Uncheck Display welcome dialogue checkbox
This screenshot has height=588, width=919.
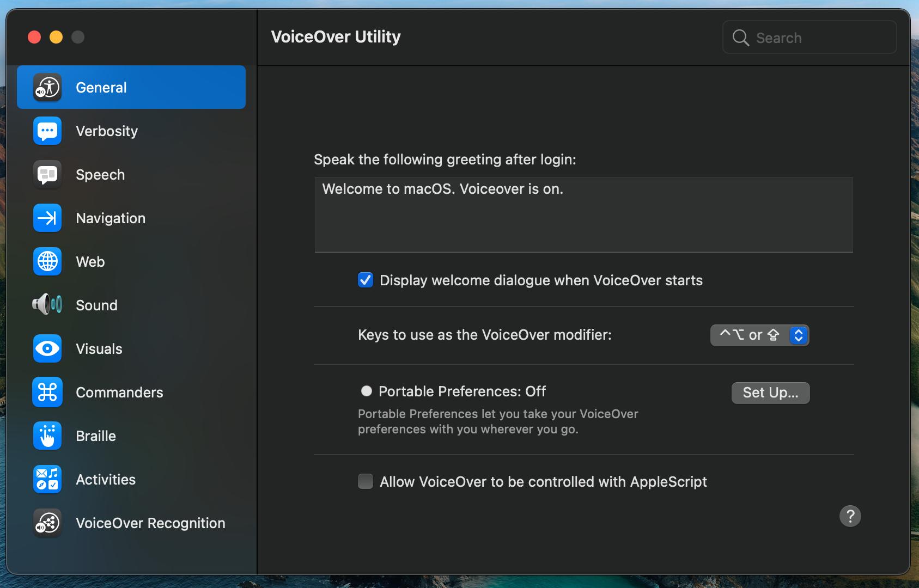366,280
